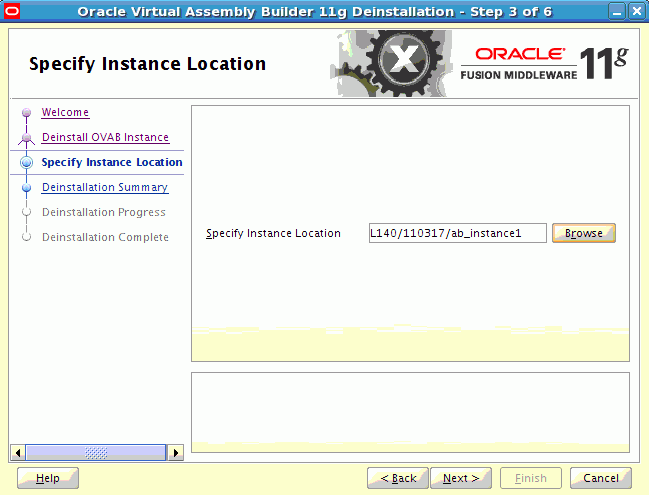Image resolution: width=649 pixels, height=495 pixels.
Task: Click the Specify Instance Location field label
Action: pos(273,233)
